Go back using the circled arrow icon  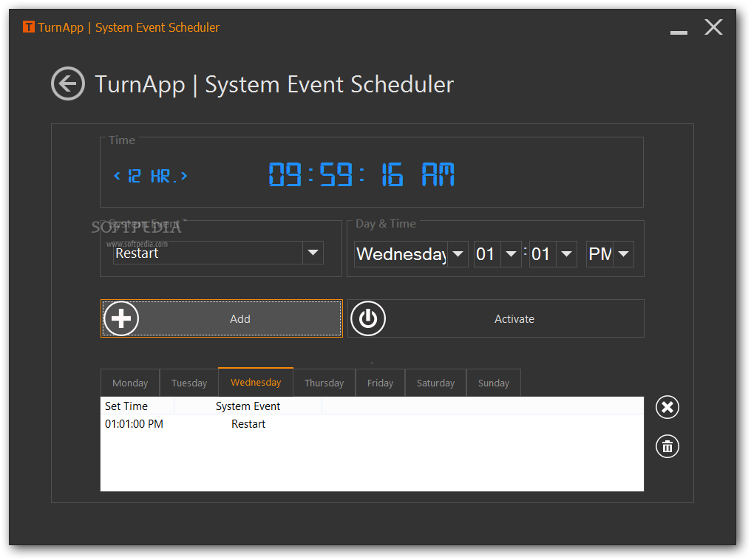click(68, 83)
